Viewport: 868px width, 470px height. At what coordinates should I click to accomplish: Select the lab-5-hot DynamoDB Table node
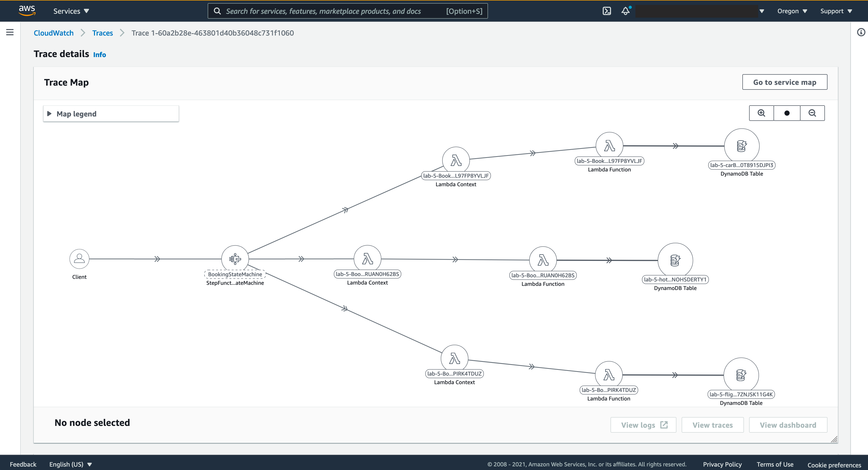pos(675,260)
